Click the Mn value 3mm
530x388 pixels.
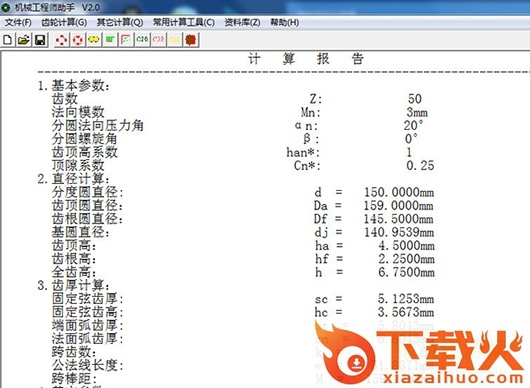pyautogui.click(x=417, y=112)
